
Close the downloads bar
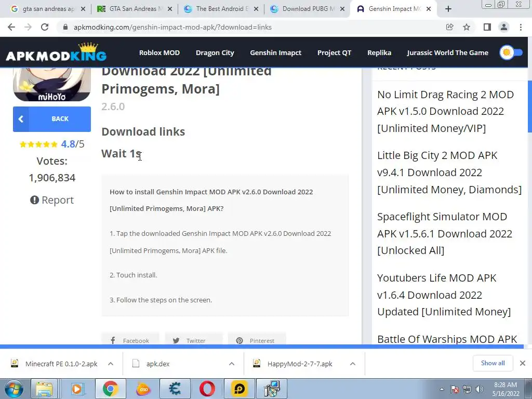(x=523, y=363)
